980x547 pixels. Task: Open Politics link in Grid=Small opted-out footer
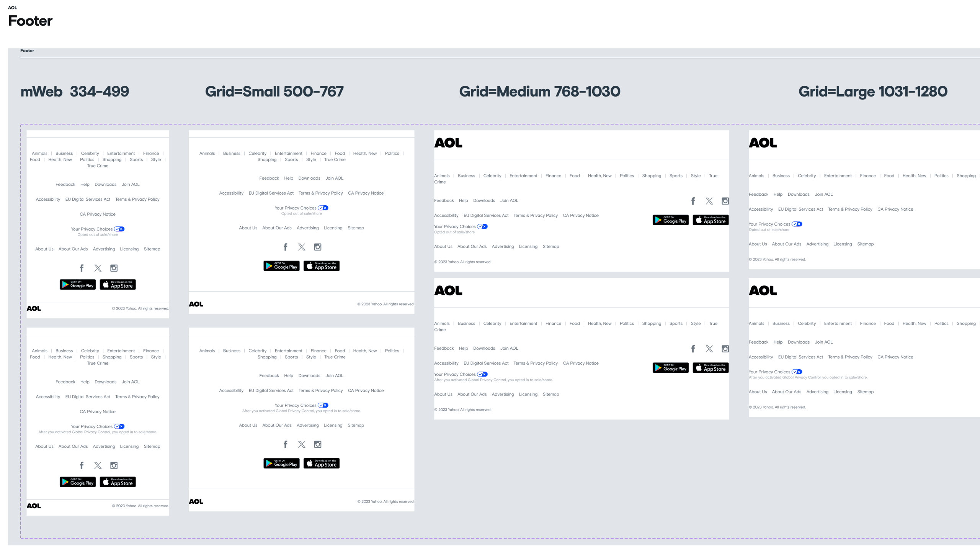392,154
